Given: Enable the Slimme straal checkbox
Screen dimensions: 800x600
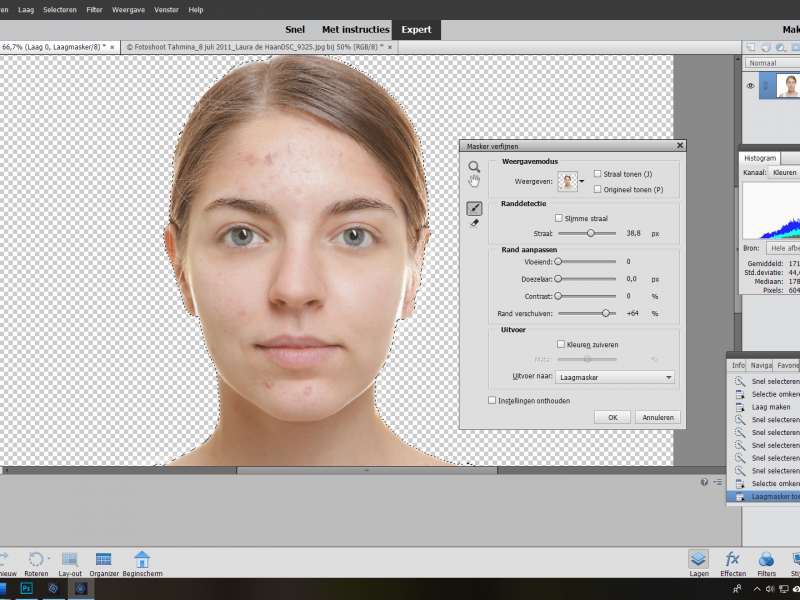Looking at the screenshot, I should (559, 218).
